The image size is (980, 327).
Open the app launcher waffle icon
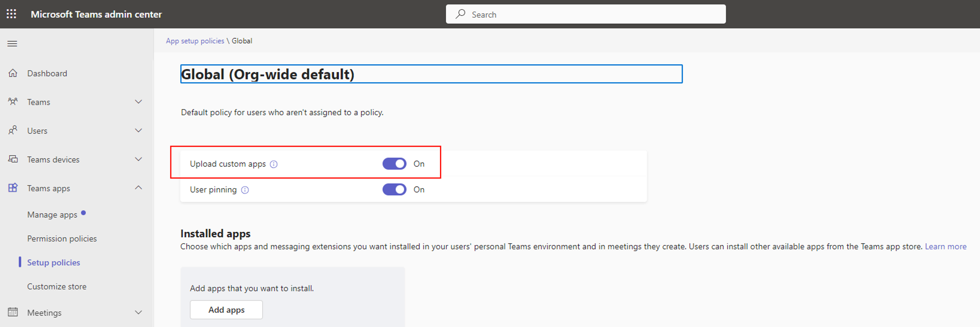(x=11, y=14)
